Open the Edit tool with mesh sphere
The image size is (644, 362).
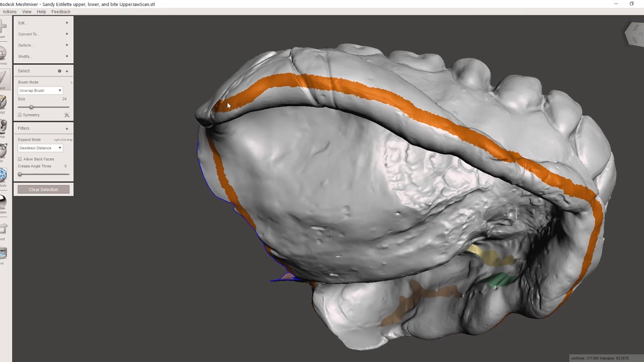[3, 152]
